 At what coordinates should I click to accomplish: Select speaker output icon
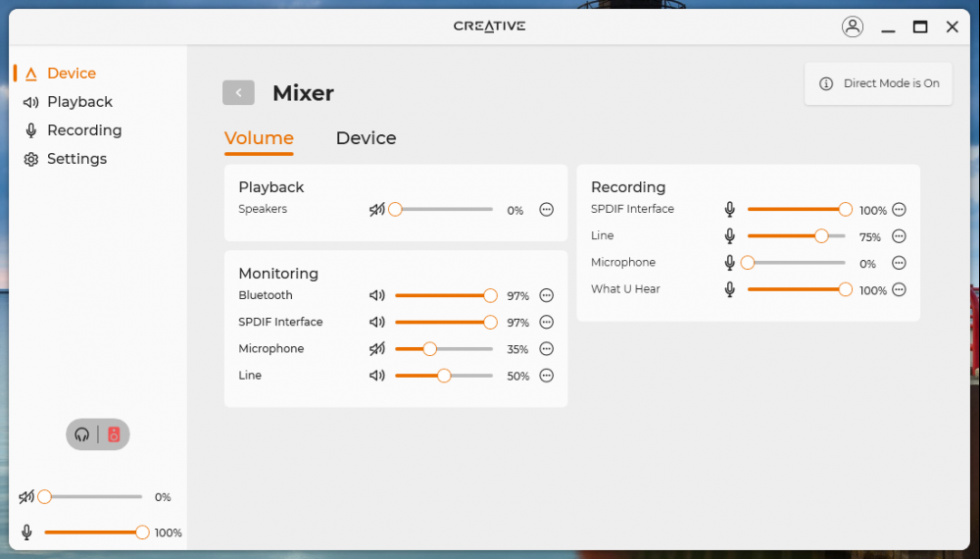pyautogui.click(x=114, y=434)
